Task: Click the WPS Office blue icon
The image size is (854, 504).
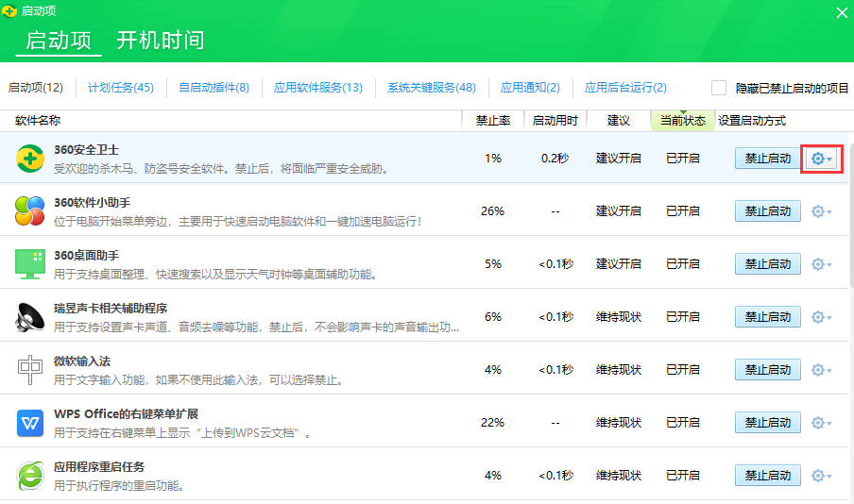Action: tap(30, 423)
